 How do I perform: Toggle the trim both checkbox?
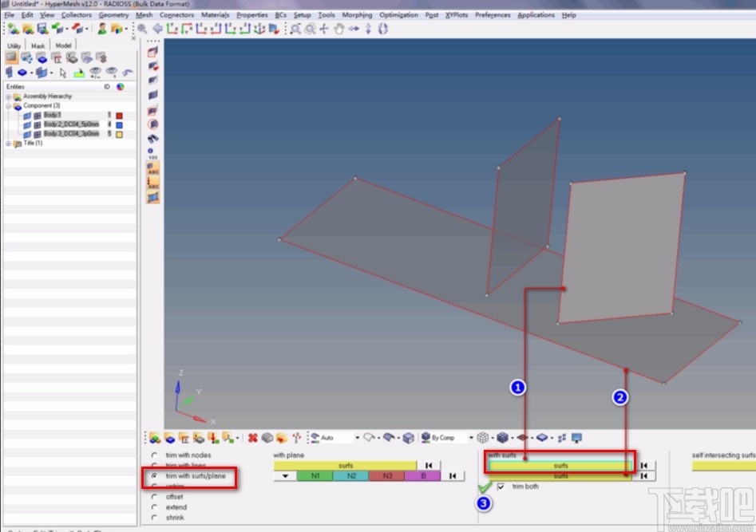point(501,487)
